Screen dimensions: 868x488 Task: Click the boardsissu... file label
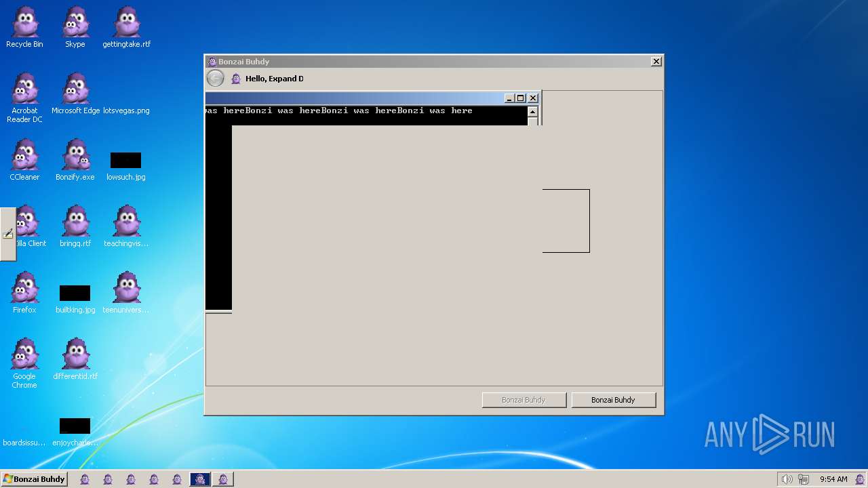(x=24, y=443)
